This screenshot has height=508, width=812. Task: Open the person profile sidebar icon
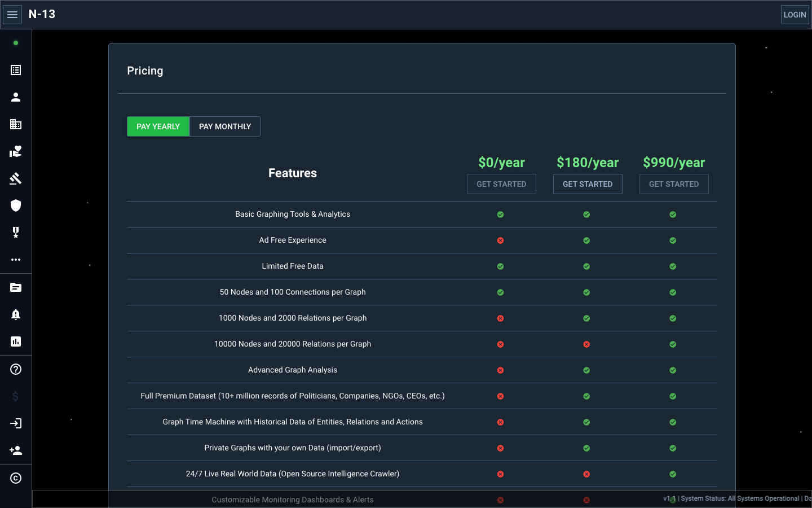point(16,97)
